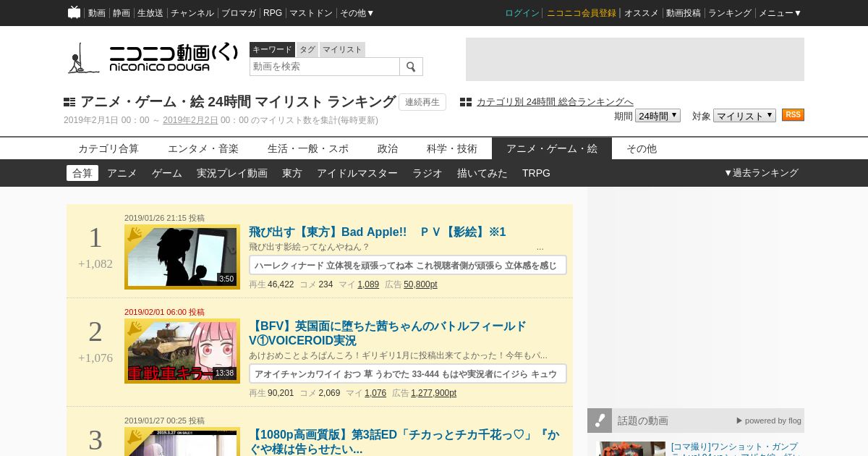Open カテゴリ別 24時間 総合ランキングへ link

pyautogui.click(x=555, y=102)
